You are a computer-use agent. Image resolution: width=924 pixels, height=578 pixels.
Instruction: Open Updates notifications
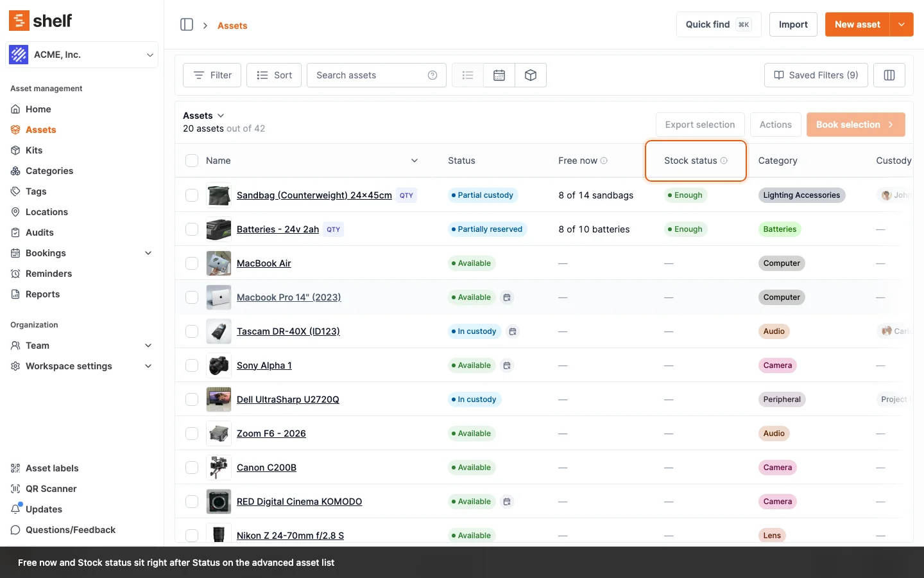[81, 509]
